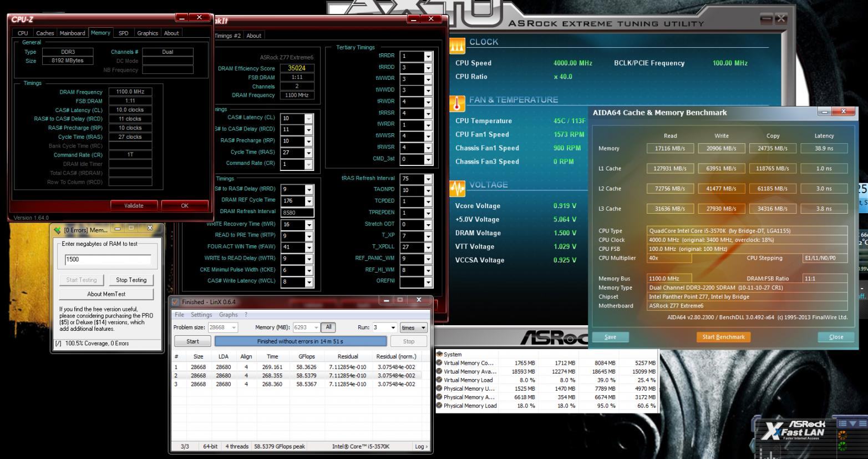
Task: Switch to the Mainboard tab in CPU-Z
Action: (73, 33)
